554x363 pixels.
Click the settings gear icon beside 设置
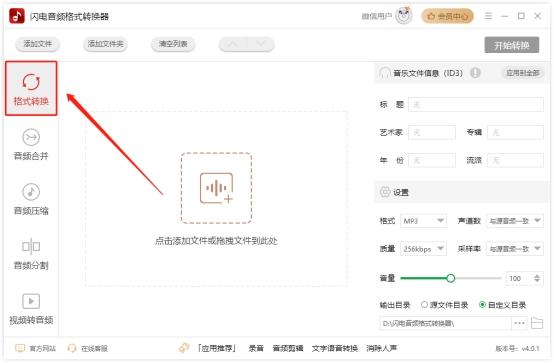coord(385,192)
